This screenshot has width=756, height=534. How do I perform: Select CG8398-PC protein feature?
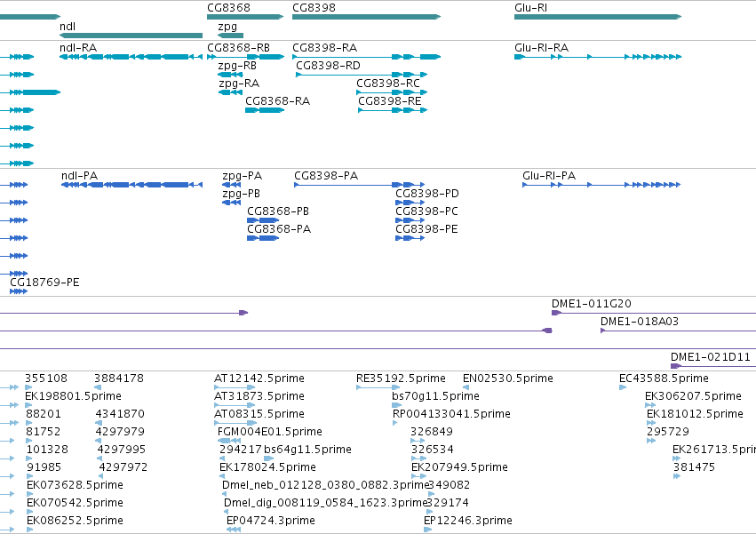tap(410, 220)
